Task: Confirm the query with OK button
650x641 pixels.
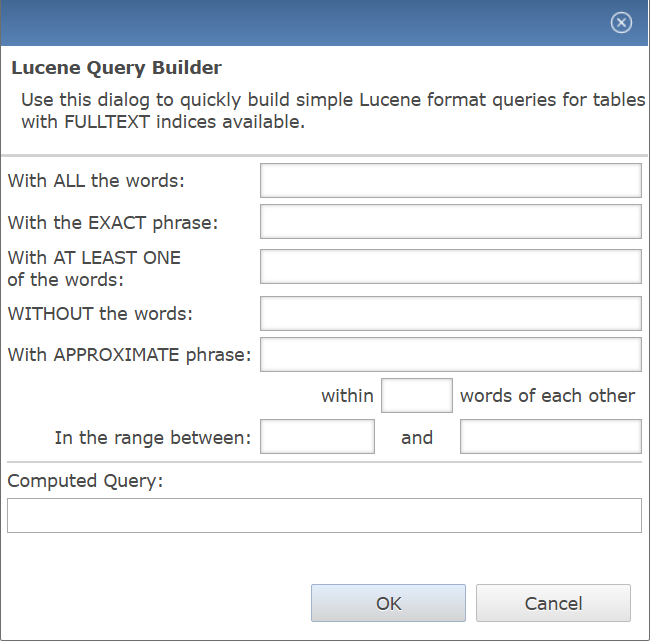Action: coord(388,603)
